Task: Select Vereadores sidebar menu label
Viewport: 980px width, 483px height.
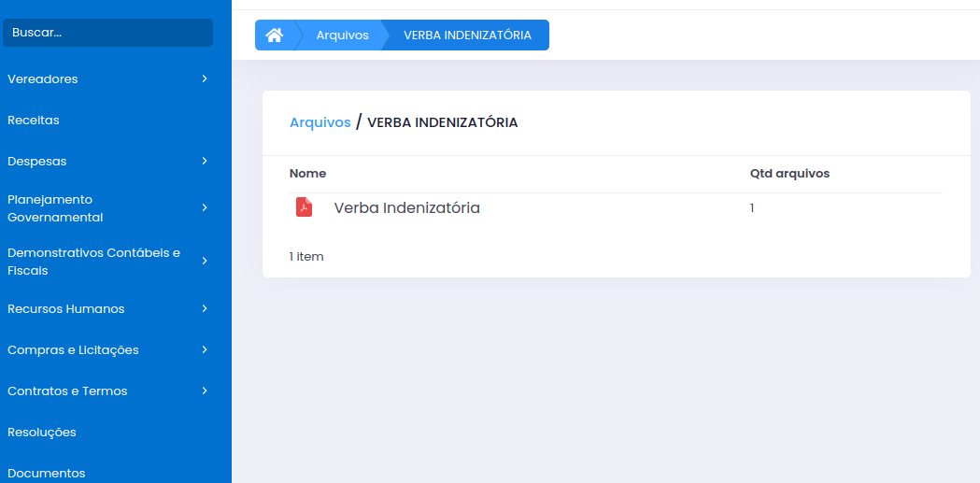Action: (x=43, y=79)
